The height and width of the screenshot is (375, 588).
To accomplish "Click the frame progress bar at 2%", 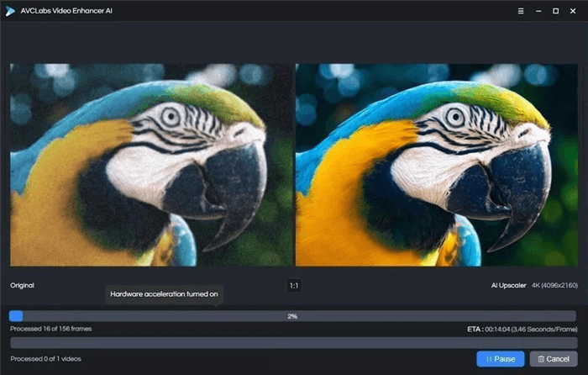I will click(293, 316).
